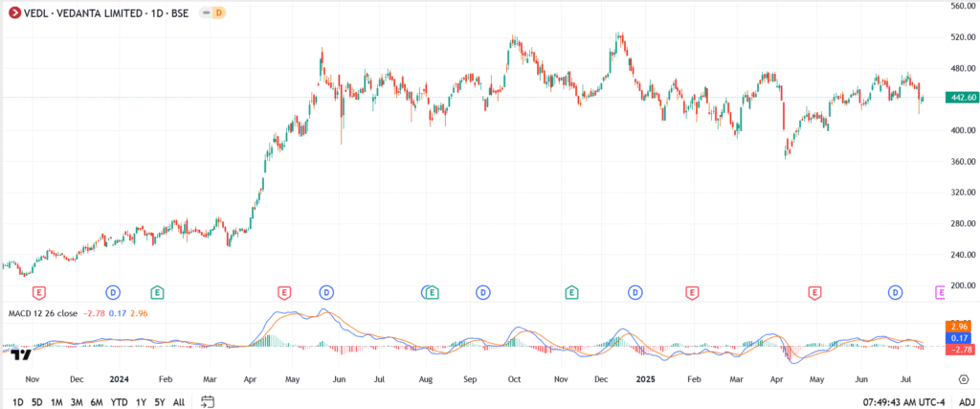Screen dimensions: 980x409
Task: Select the YTD time range
Action: click(x=119, y=402)
